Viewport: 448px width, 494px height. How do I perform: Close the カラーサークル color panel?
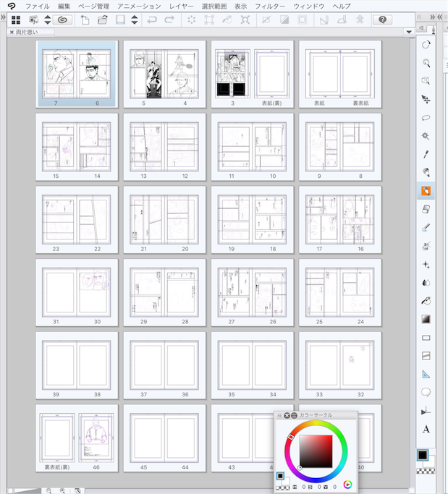pos(287,416)
